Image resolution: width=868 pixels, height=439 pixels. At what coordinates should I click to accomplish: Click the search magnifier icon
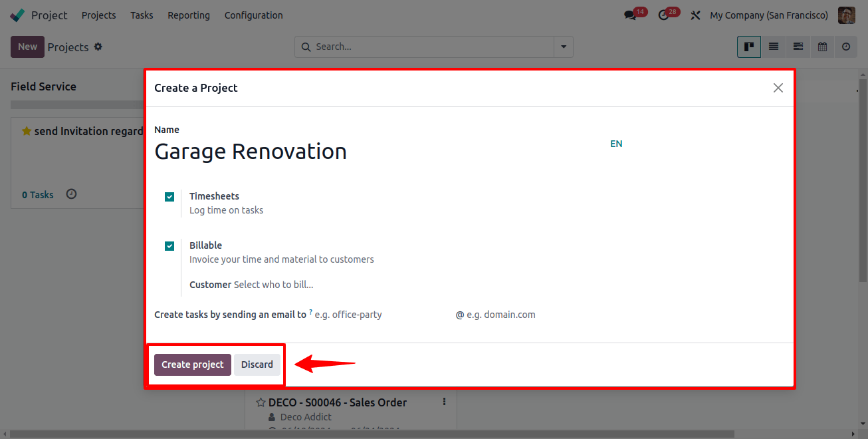click(306, 47)
